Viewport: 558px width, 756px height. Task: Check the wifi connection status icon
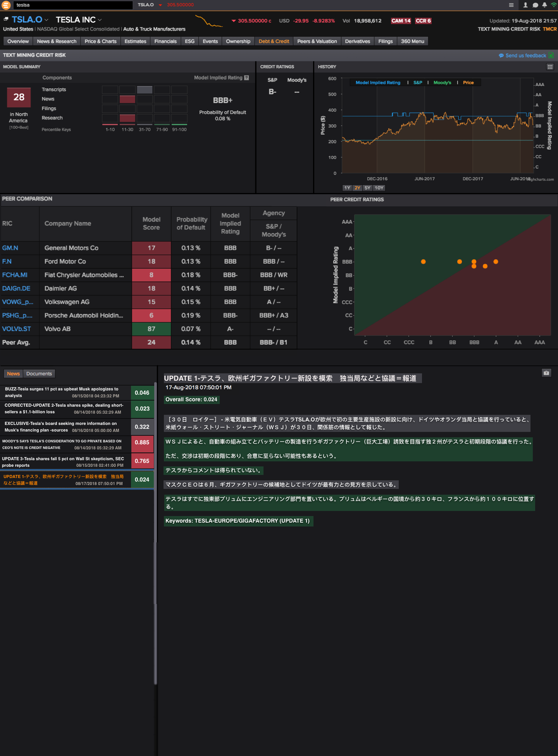pos(554,5)
